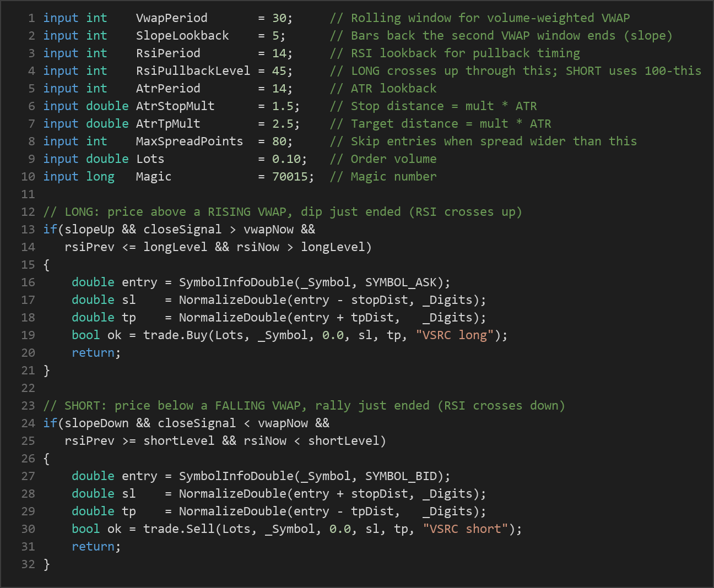Click the "VSRC short" string literal
This screenshot has width=714, height=588.
coord(466,529)
